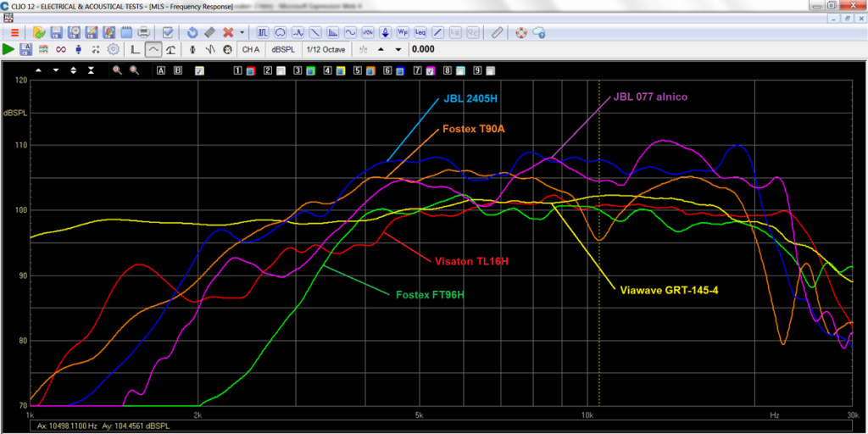Click the graph scale down arrow

click(56, 70)
